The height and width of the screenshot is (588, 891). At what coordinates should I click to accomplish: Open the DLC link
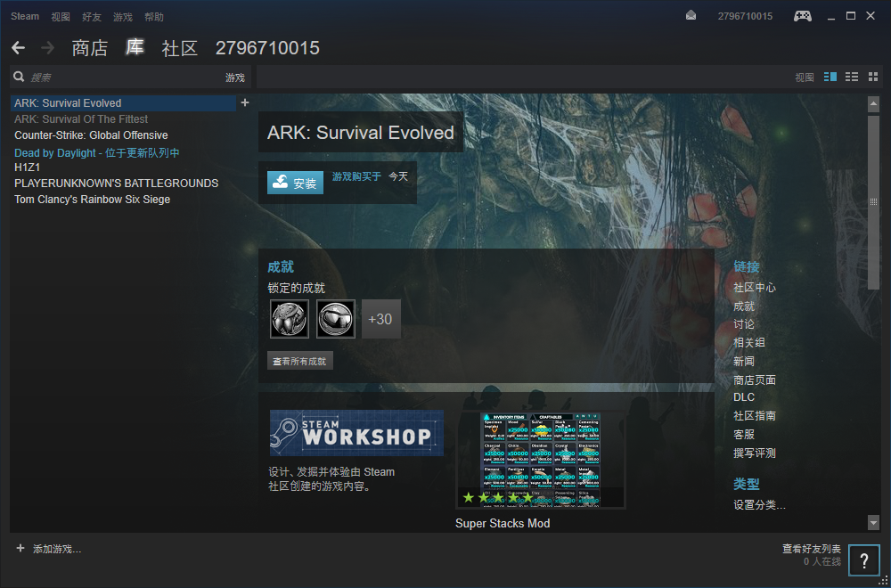pos(744,397)
